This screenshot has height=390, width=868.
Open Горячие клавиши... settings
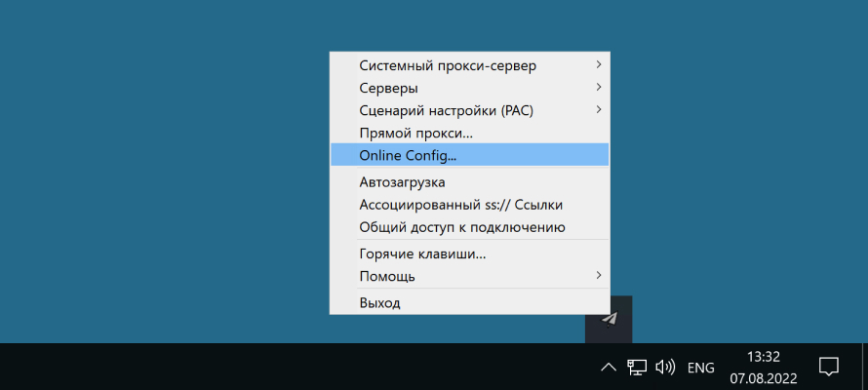pos(469,253)
